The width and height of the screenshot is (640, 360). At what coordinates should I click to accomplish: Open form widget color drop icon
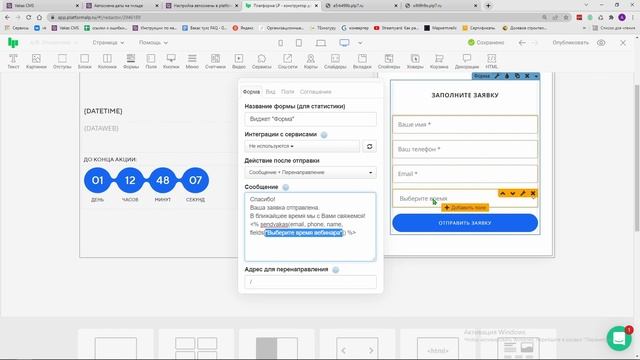507,76
